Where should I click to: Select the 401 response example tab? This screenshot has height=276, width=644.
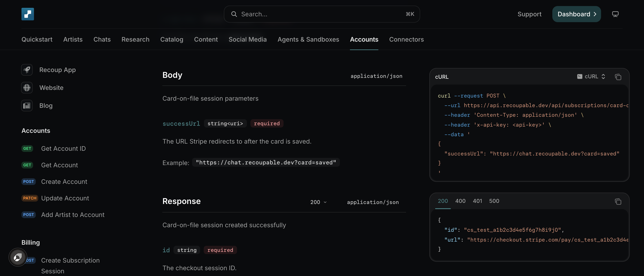click(477, 201)
